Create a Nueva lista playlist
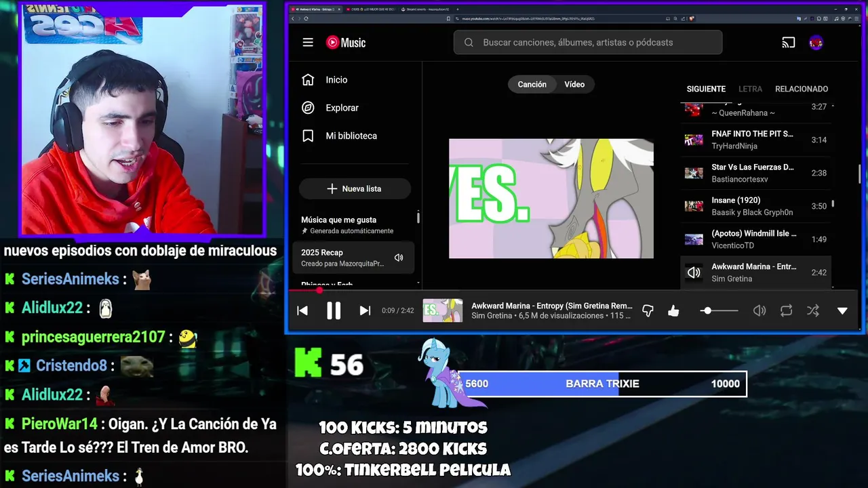868x488 pixels. pos(355,188)
